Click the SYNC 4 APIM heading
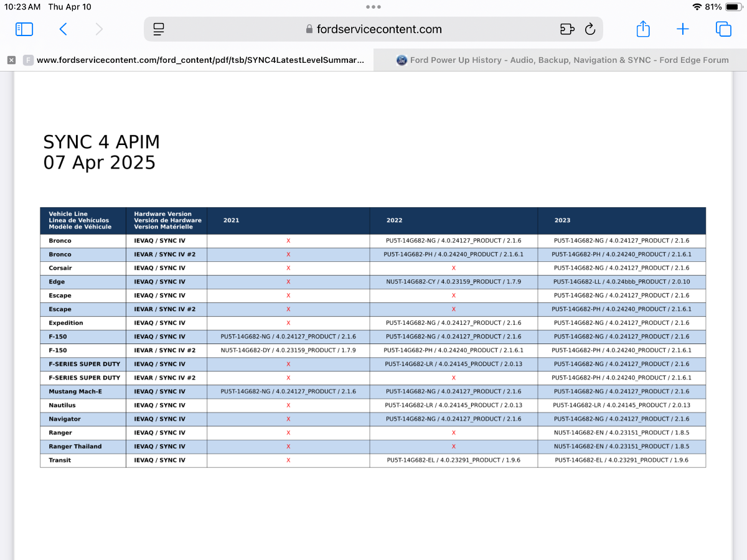The image size is (747, 560). [x=101, y=142]
